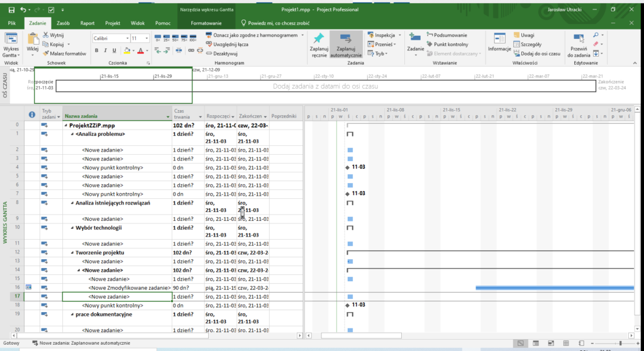The height and width of the screenshot is (351, 644).
Task: Open the Calibri font name dropdown
Action: 126,38
